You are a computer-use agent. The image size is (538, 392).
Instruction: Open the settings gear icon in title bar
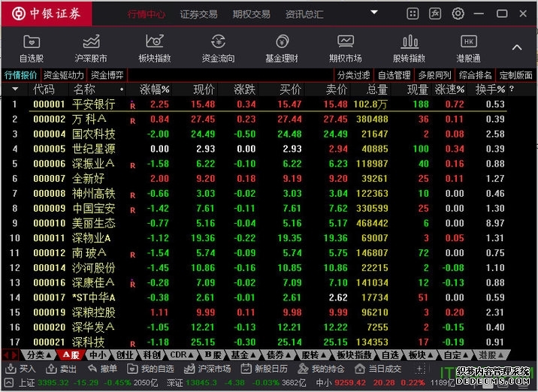[x=458, y=14]
